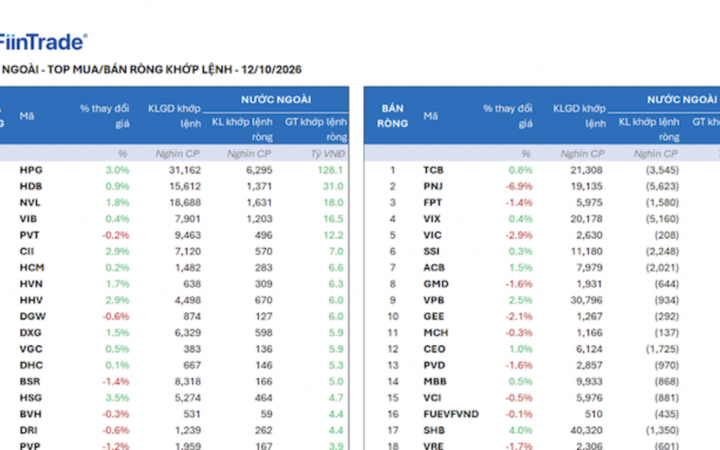Image resolution: width=720 pixels, height=450 pixels.
Task: Select the PVD ticker cell
Action: [x=434, y=366]
